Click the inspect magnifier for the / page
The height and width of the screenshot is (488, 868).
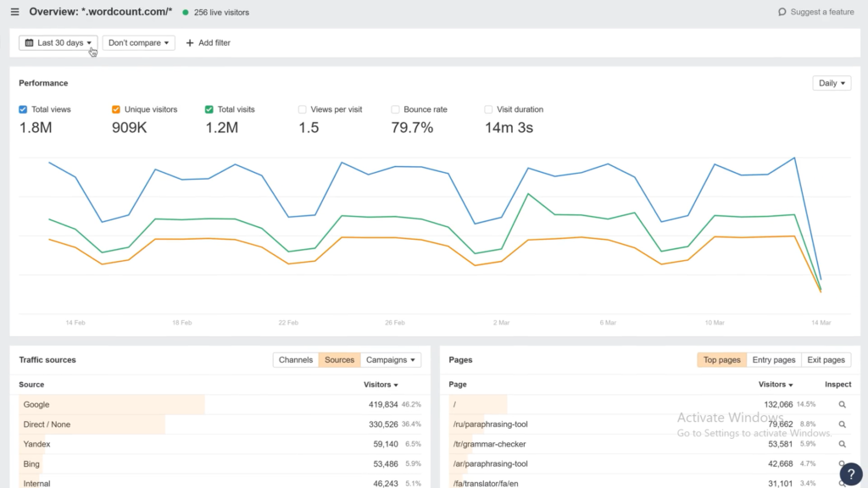pyautogui.click(x=842, y=405)
